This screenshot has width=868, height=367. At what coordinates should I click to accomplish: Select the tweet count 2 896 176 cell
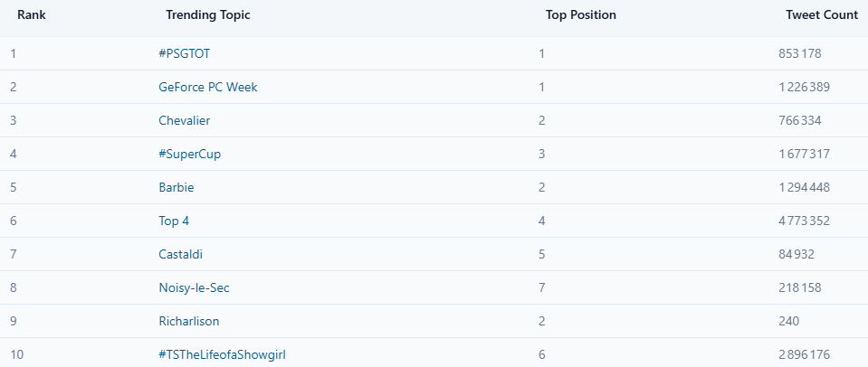(x=804, y=354)
